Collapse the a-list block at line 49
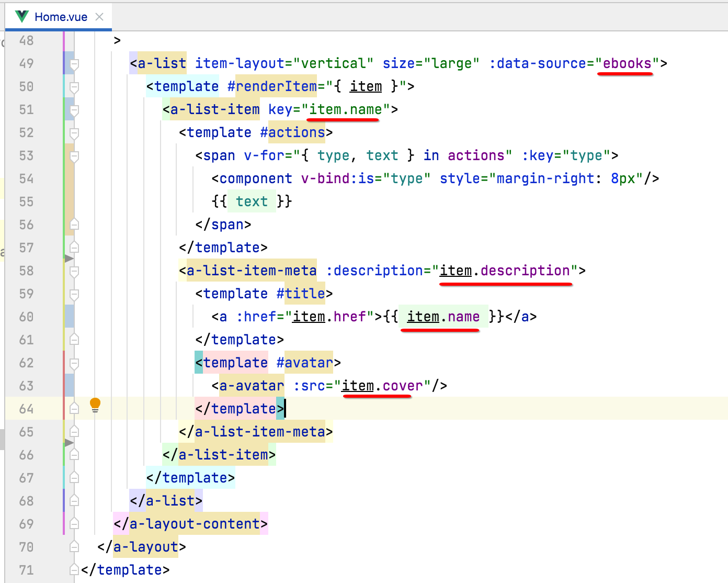 click(74, 64)
